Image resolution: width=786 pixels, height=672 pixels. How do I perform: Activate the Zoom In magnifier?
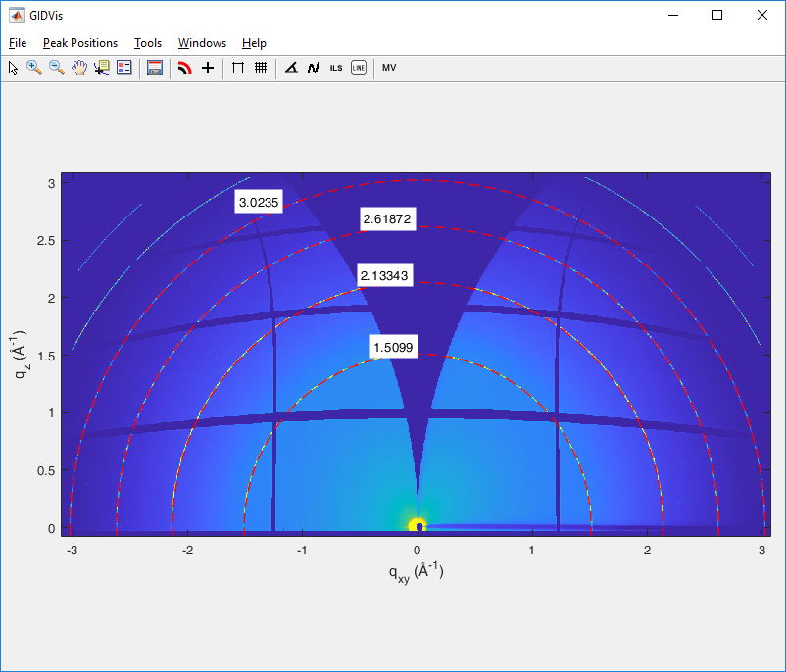[x=34, y=68]
